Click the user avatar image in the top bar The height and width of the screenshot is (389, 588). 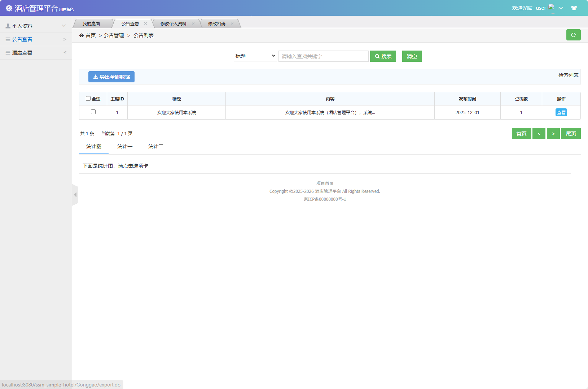pyautogui.click(x=551, y=7)
